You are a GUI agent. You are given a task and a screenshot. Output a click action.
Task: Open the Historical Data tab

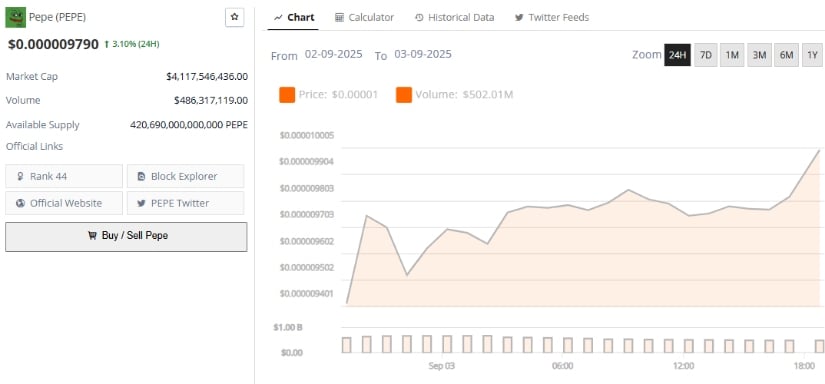455,17
